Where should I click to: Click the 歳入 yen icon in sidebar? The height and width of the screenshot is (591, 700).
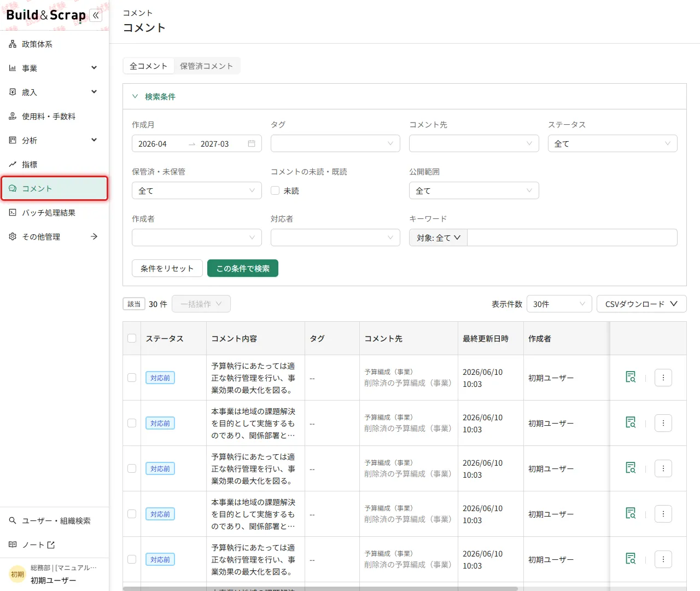(x=13, y=92)
